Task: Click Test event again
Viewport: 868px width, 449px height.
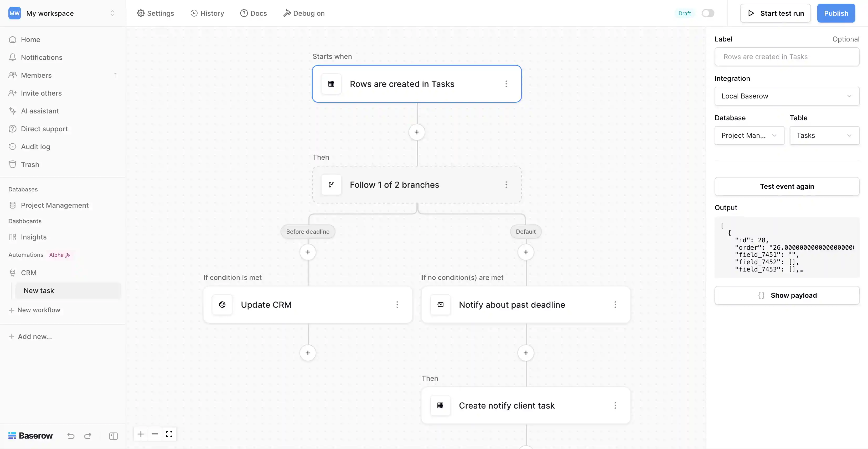Action: [787, 186]
